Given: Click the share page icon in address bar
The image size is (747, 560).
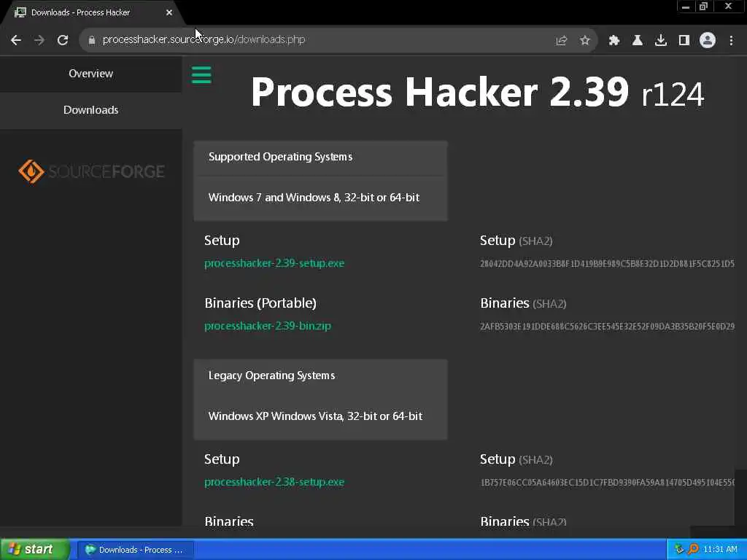Looking at the screenshot, I should pyautogui.click(x=562, y=41).
